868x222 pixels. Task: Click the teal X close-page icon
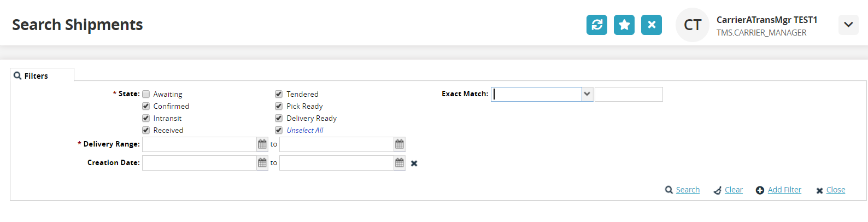point(652,25)
